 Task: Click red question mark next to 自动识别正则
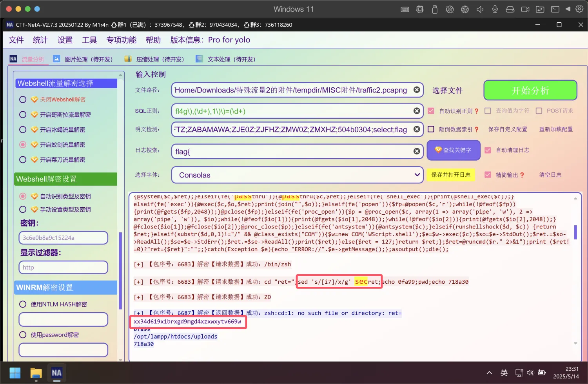pyautogui.click(x=476, y=111)
